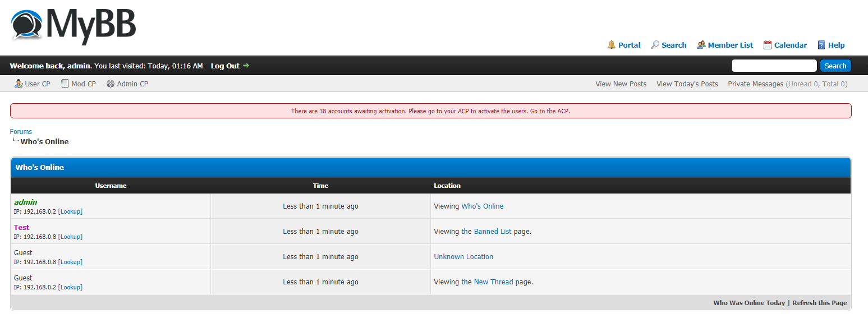Open Private Messages inbox
868x318 pixels.
755,84
